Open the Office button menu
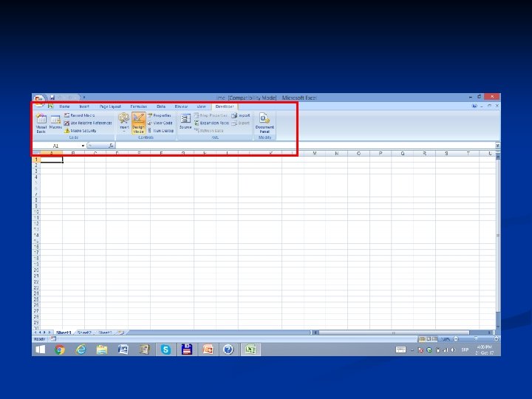This screenshot has height=399, width=532. coord(39,99)
